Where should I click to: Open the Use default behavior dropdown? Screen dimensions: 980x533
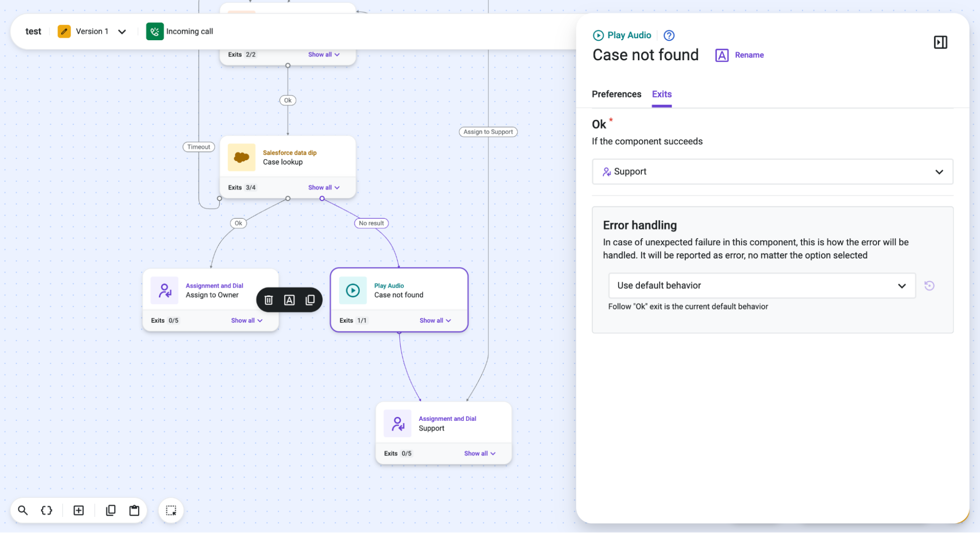762,286
